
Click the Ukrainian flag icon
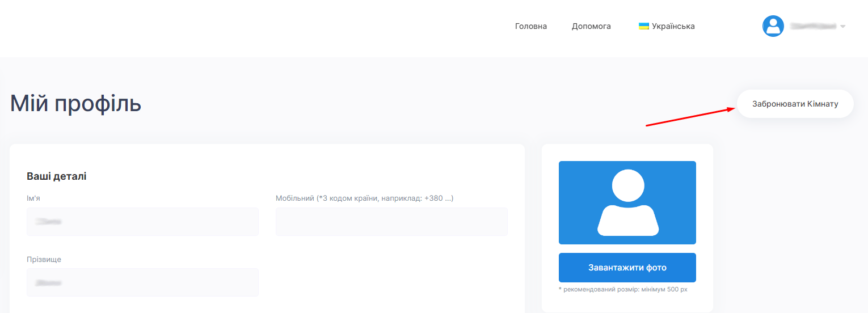click(x=643, y=26)
